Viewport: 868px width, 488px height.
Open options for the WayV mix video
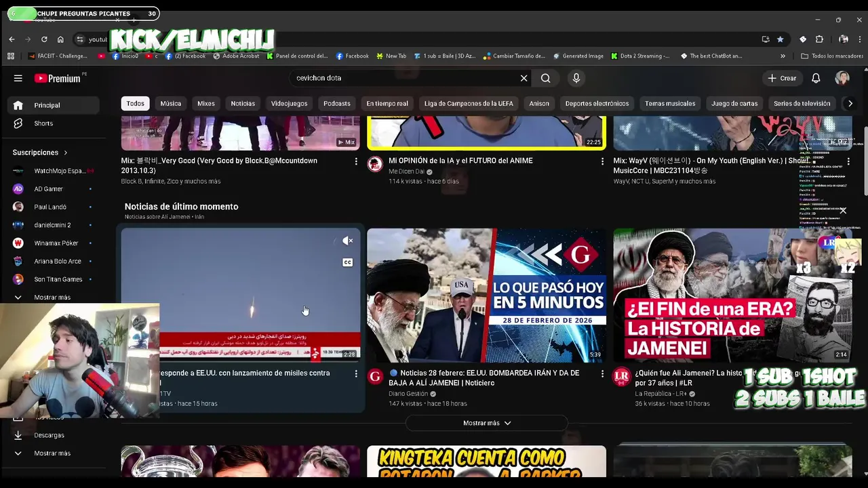coord(848,161)
